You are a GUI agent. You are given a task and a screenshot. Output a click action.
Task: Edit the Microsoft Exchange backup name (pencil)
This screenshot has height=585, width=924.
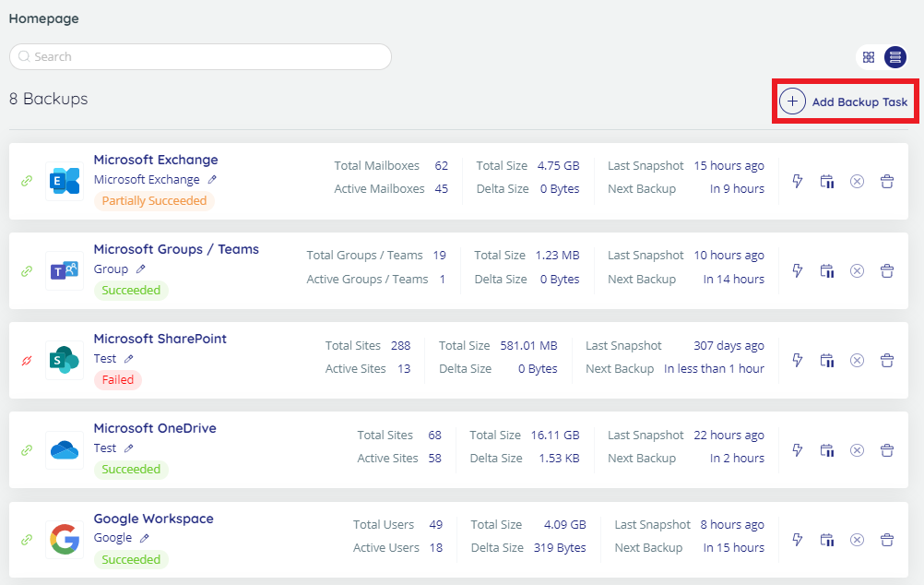click(212, 179)
